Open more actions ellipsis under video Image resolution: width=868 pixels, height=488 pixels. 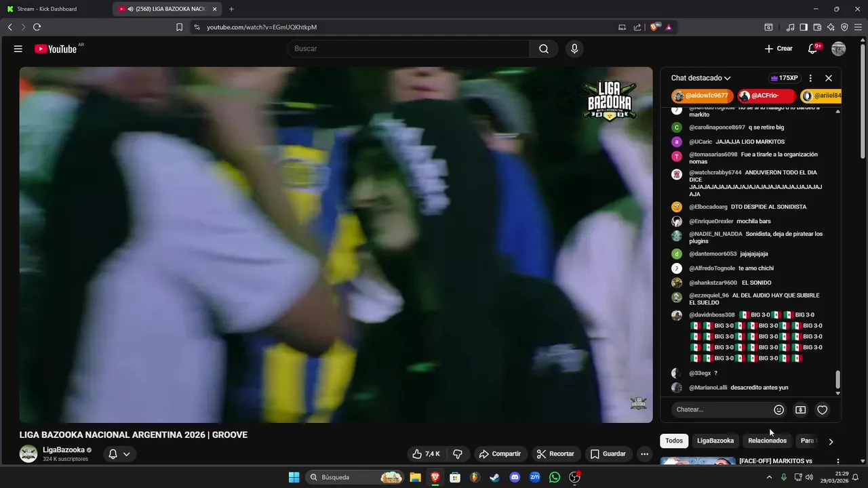click(644, 454)
